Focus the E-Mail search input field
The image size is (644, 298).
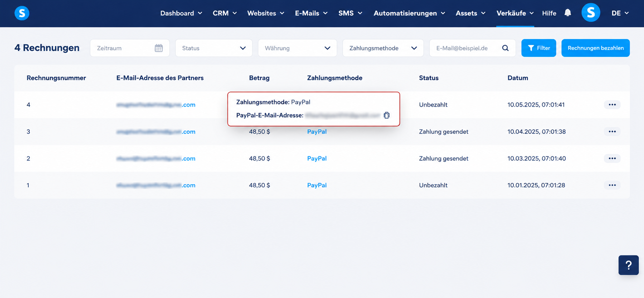[x=473, y=48]
